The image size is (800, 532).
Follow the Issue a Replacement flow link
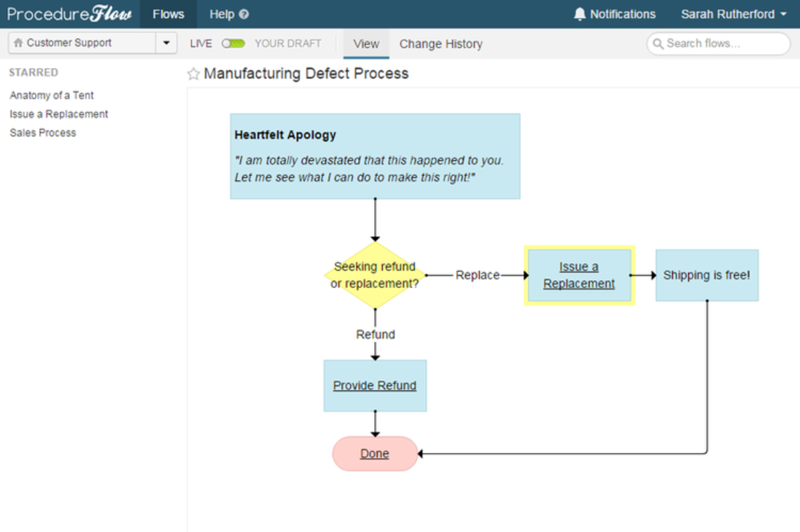[x=579, y=275]
